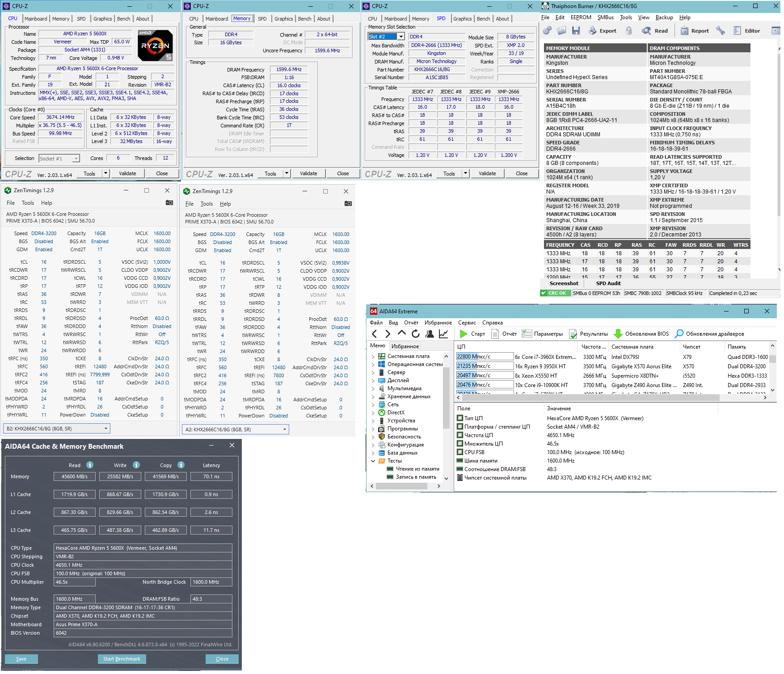The height and width of the screenshot is (674, 784).
Task: Click the Безопасность shield icon in AIDA64 tree
Action: [382, 437]
